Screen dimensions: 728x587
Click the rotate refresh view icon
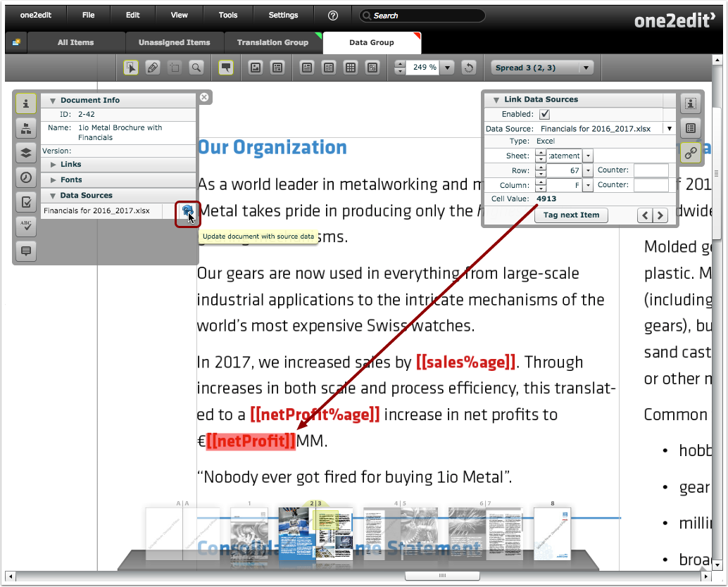point(469,68)
